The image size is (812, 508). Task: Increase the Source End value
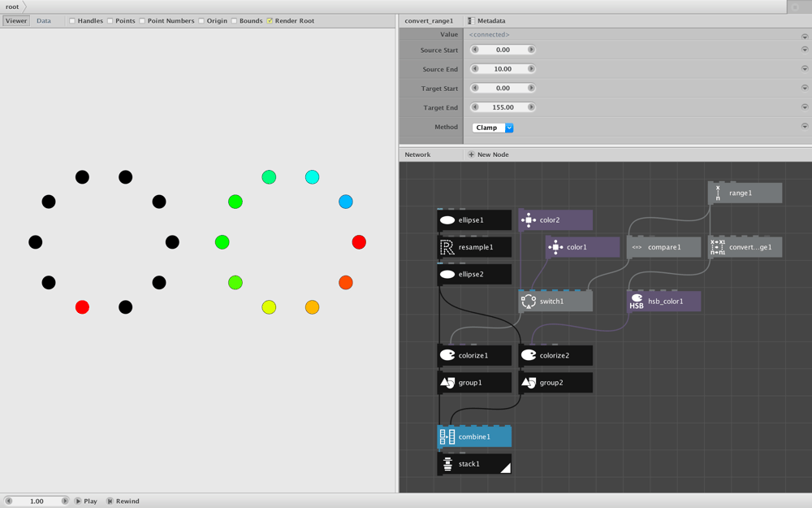pyautogui.click(x=531, y=69)
